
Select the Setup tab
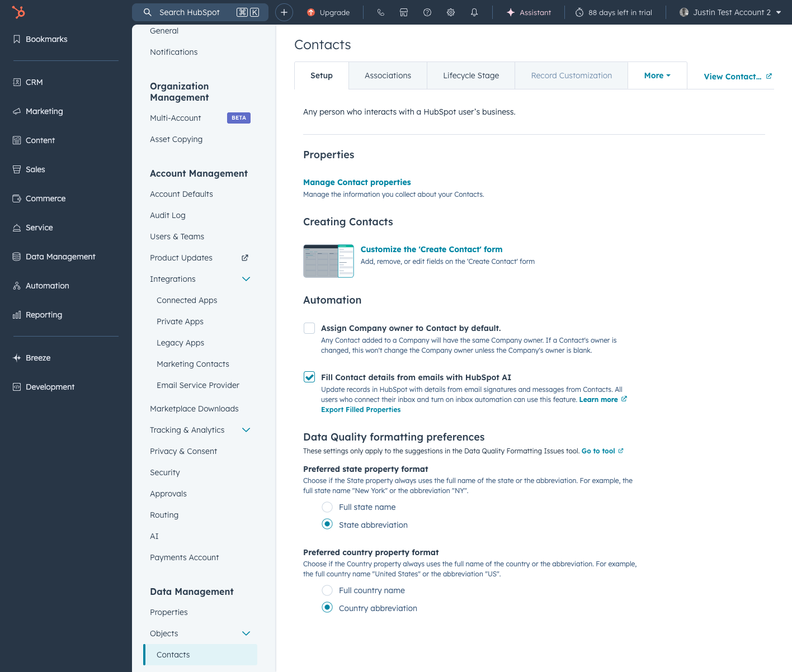(x=322, y=75)
